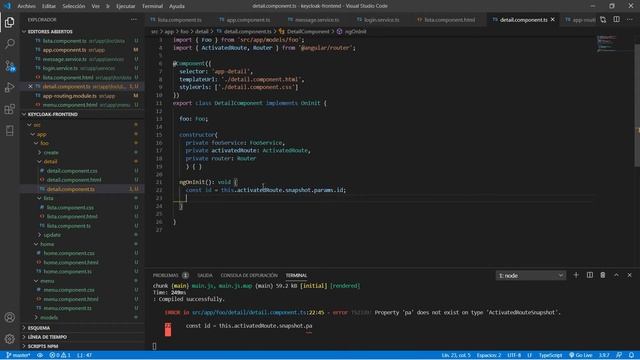
Task: Open the Extensions view
Action: (10, 109)
